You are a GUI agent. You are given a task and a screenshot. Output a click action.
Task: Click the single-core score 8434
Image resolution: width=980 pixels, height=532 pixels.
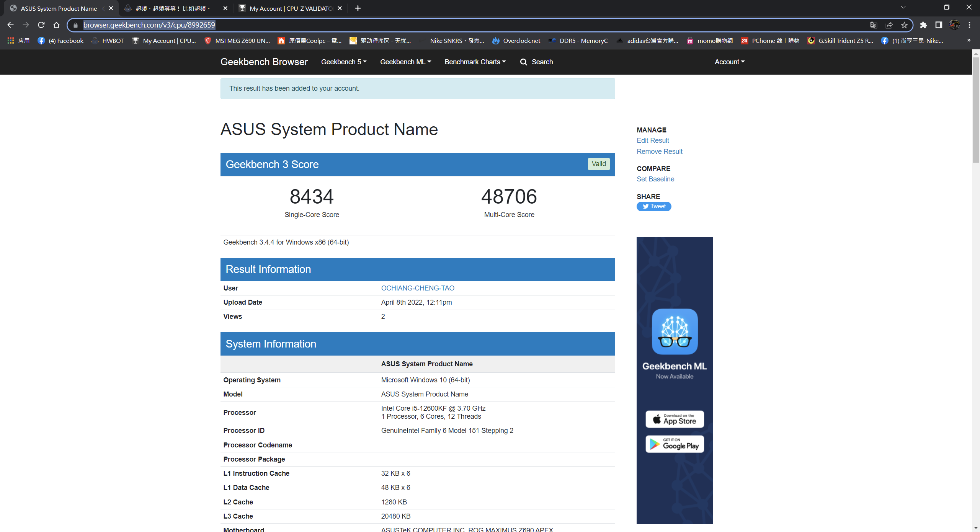point(312,196)
